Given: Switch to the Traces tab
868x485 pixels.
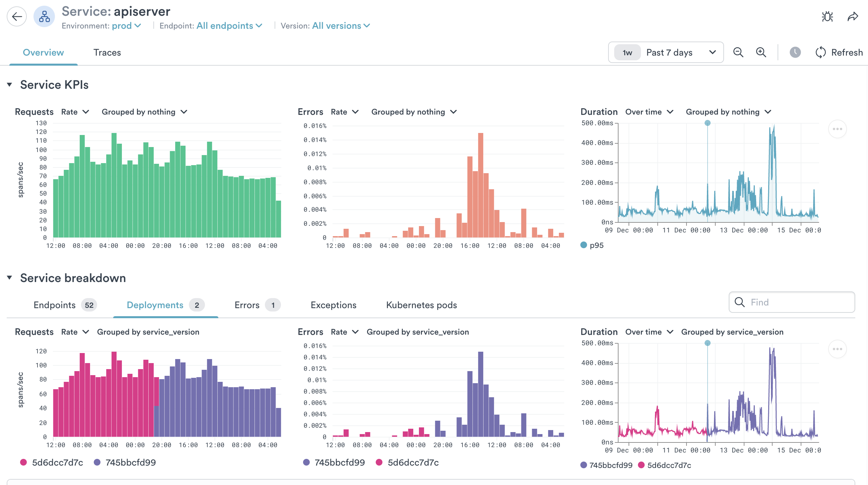Looking at the screenshot, I should (107, 52).
